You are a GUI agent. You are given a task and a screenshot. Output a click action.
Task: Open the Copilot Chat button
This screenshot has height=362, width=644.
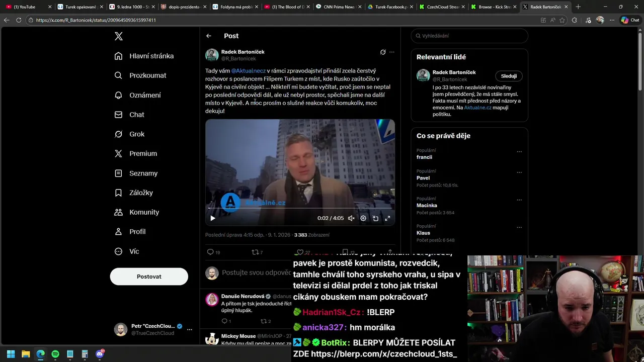[630, 20]
